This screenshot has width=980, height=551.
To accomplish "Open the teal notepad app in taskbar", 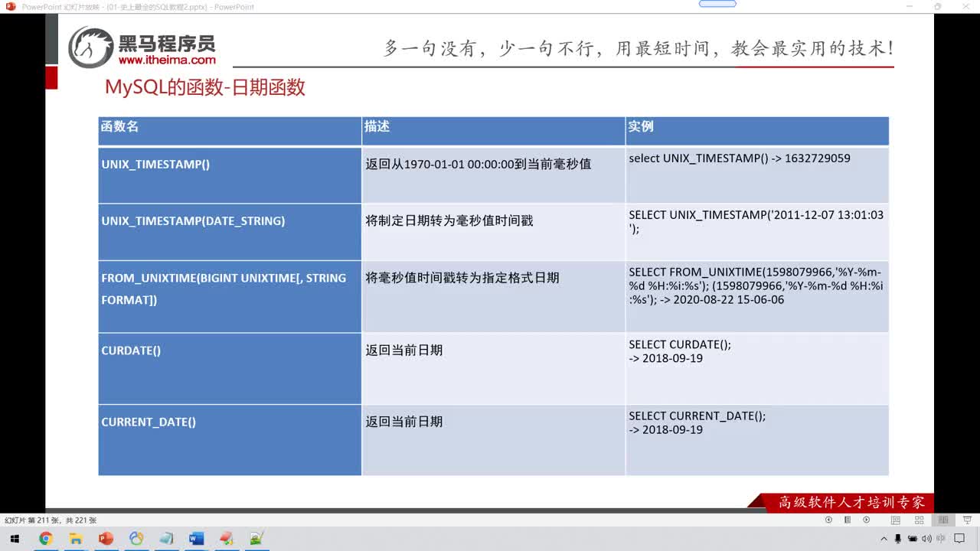I will tap(166, 539).
